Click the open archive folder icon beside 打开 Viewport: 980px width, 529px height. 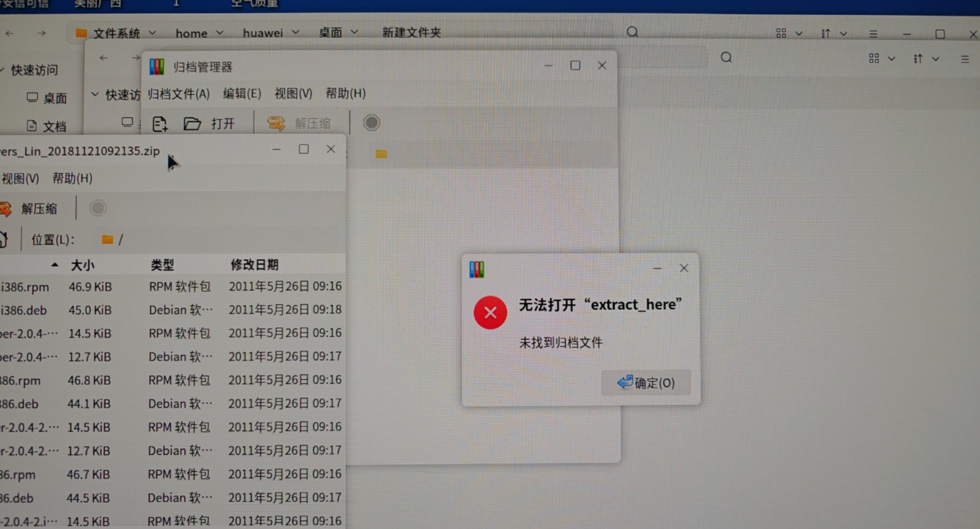click(x=193, y=123)
